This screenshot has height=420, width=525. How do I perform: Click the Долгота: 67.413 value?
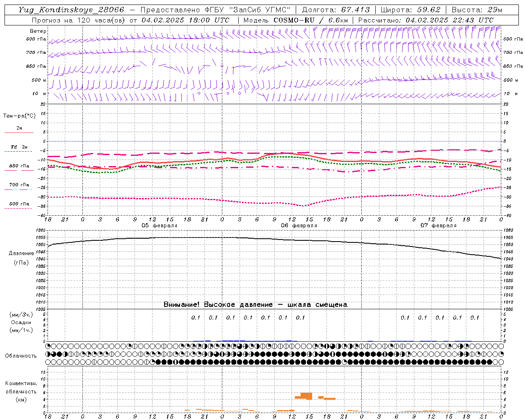[336, 10]
